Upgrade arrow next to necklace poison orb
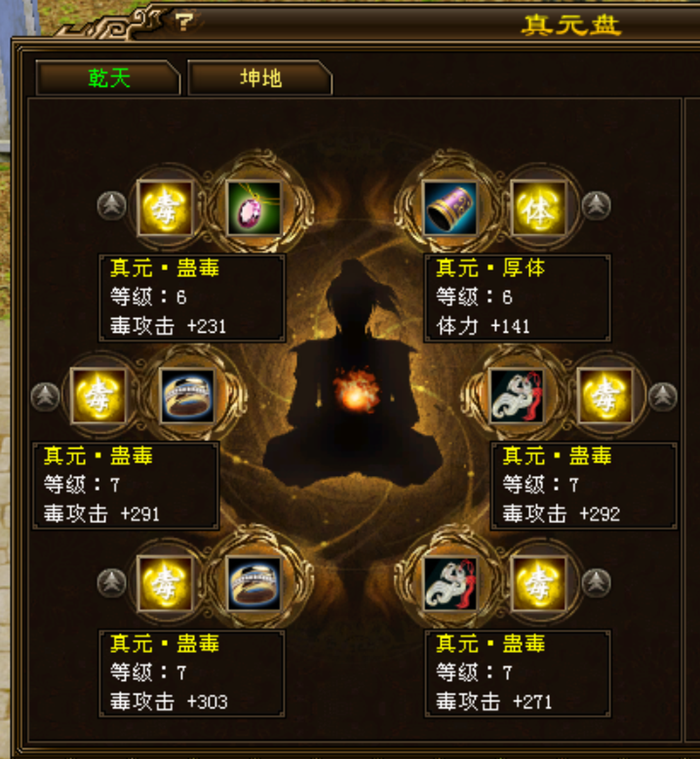The image size is (700, 759). tap(112, 206)
